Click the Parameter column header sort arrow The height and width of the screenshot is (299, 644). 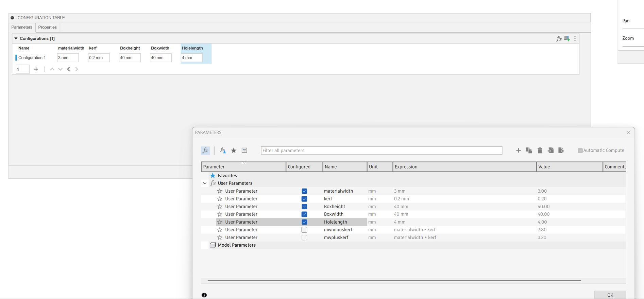[x=244, y=163]
